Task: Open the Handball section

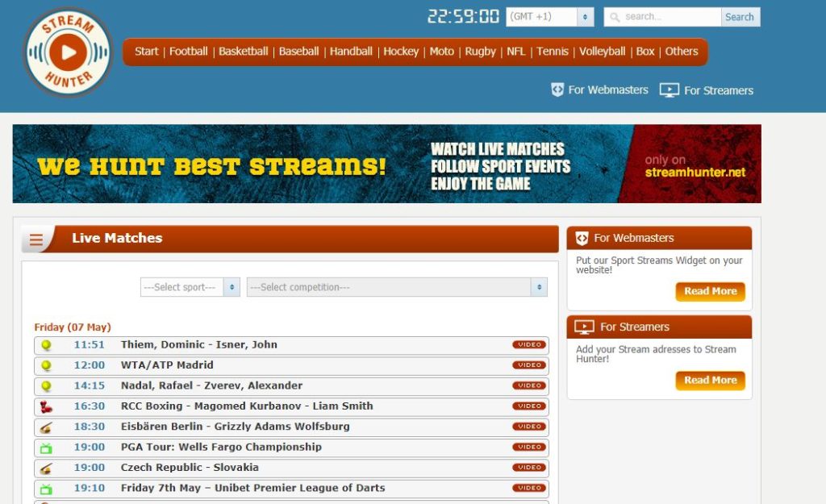Action: (x=351, y=51)
